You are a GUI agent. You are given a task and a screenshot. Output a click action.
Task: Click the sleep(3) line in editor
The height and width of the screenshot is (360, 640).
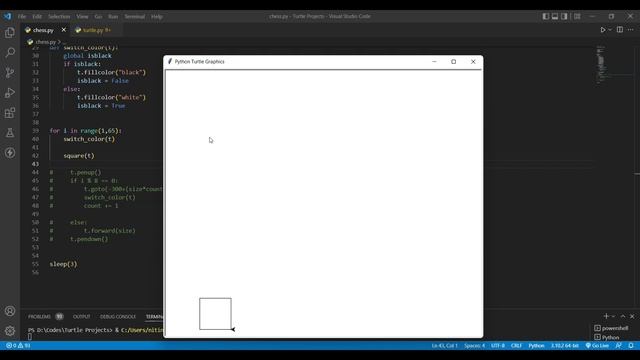point(63,264)
